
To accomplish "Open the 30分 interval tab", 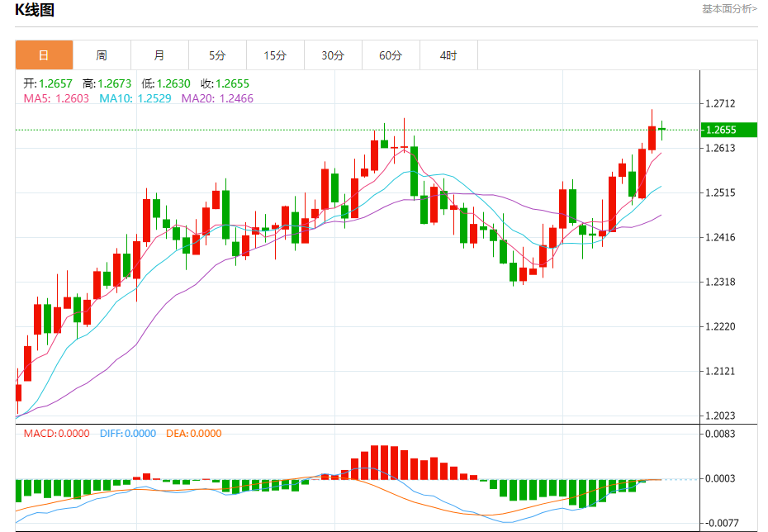I will [333, 55].
